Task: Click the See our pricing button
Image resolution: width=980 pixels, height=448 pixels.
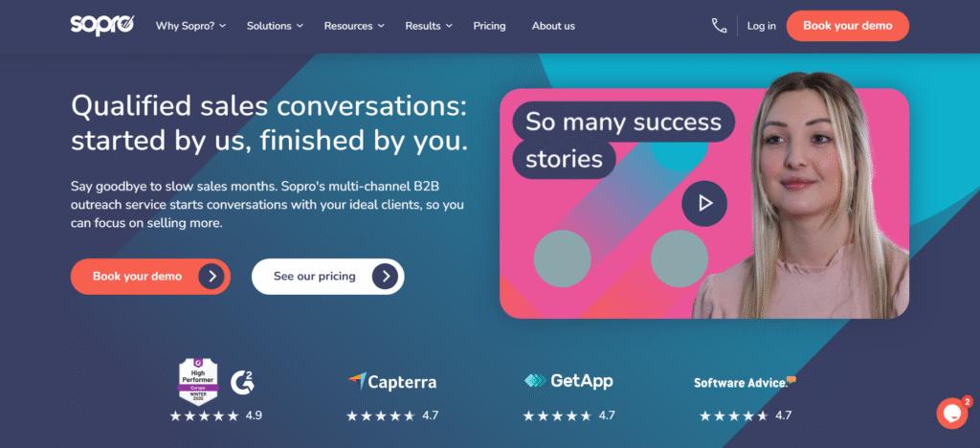Action: click(x=327, y=277)
